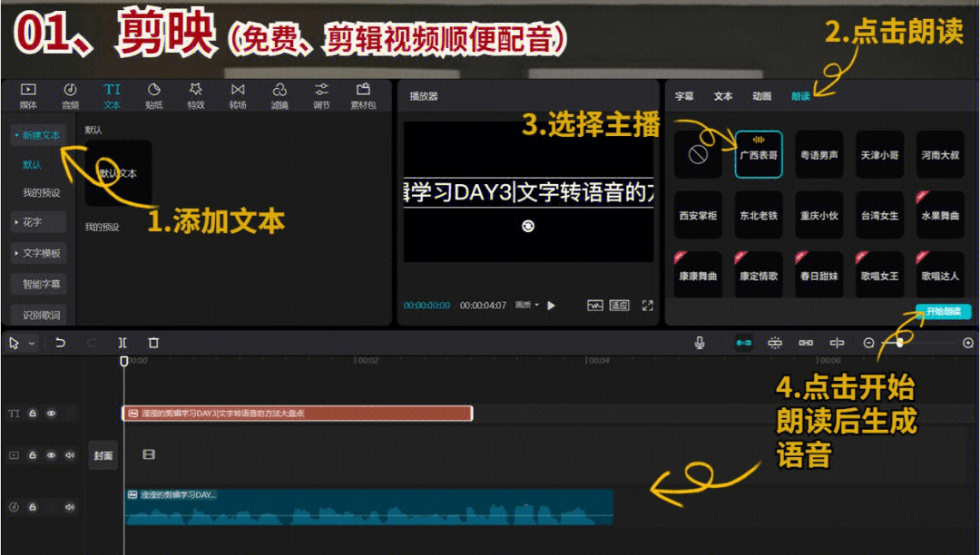Lock the text track
This screenshot has height=555, width=980.
[x=33, y=414]
